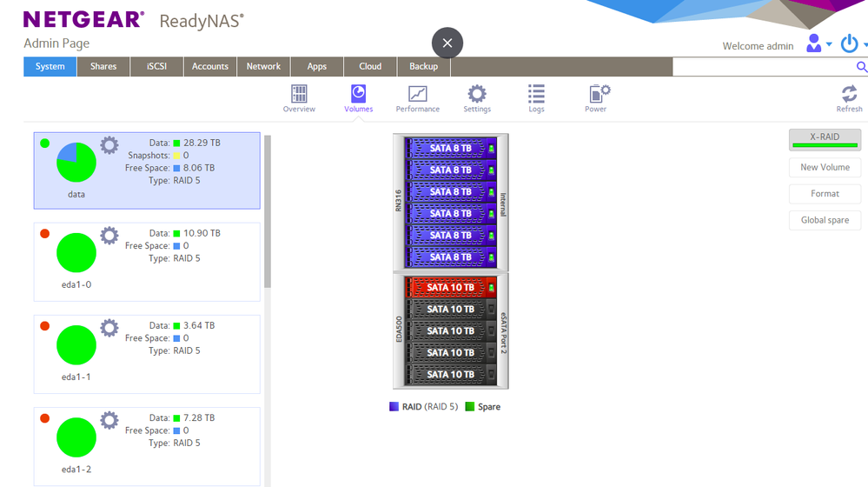Click the eda1-1 volume pie chart
The width and height of the screenshot is (868, 487).
(76, 345)
